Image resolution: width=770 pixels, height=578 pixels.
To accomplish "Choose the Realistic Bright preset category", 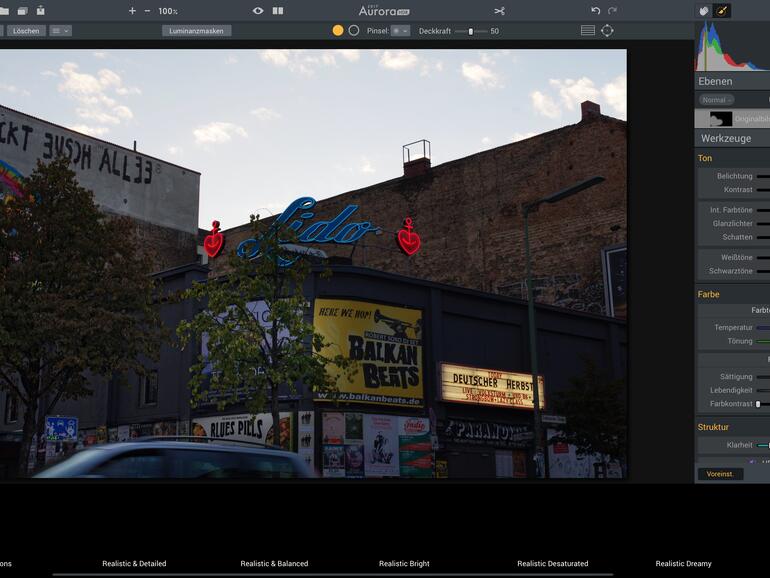I will tap(404, 564).
